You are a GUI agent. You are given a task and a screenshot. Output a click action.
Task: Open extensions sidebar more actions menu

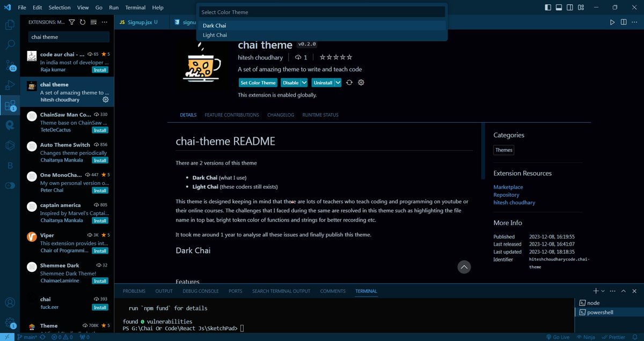coord(105,22)
